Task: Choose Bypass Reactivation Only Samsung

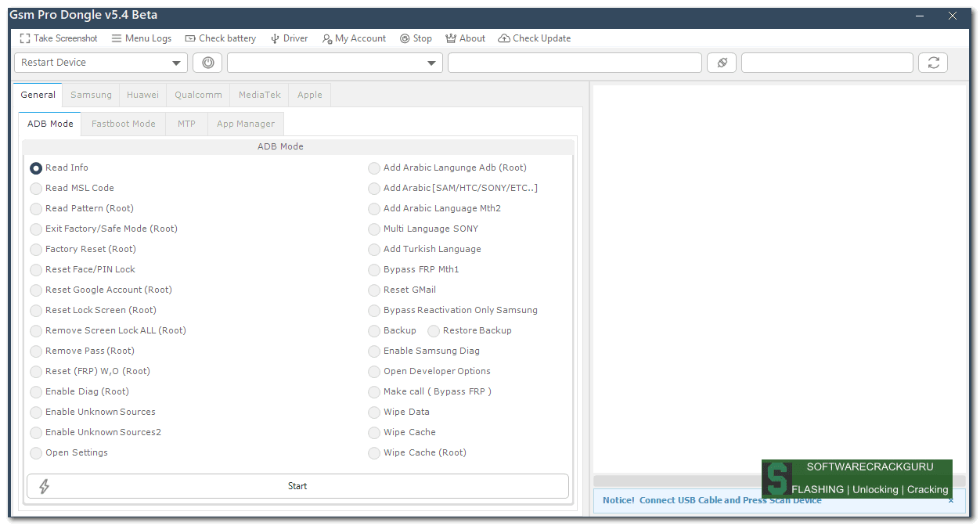Action: click(453, 310)
